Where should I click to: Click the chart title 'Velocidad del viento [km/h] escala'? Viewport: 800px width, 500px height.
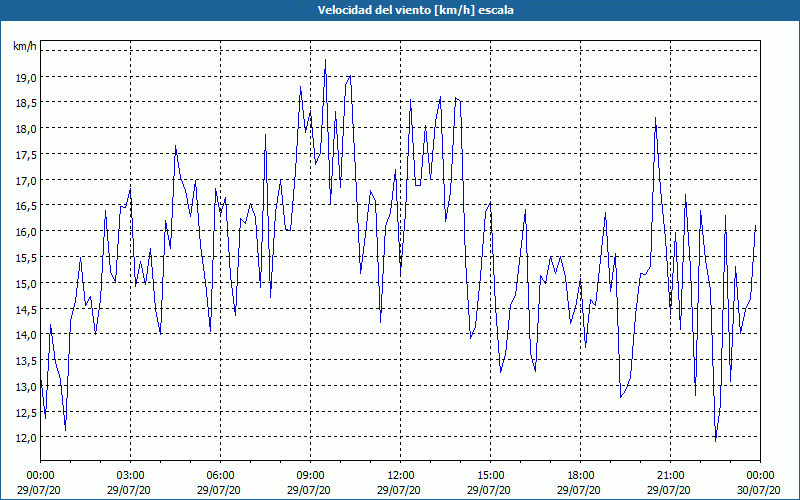[415, 10]
